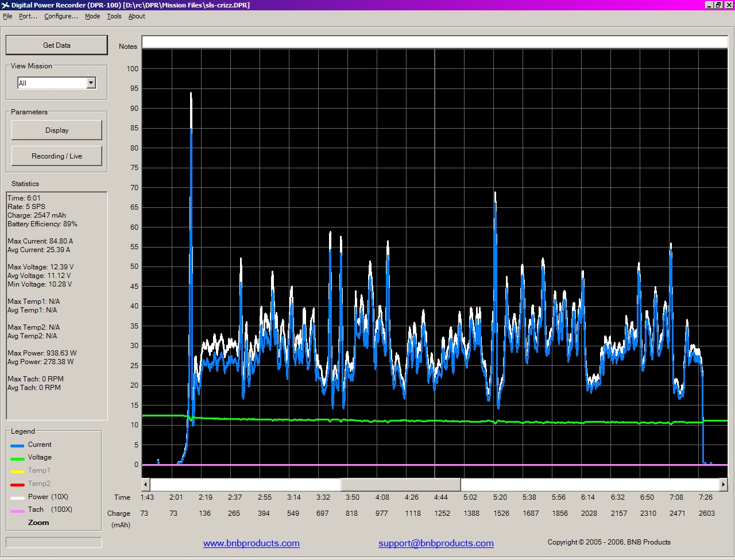Click the Get Data button
This screenshot has height=560, width=735.
tap(56, 45)
